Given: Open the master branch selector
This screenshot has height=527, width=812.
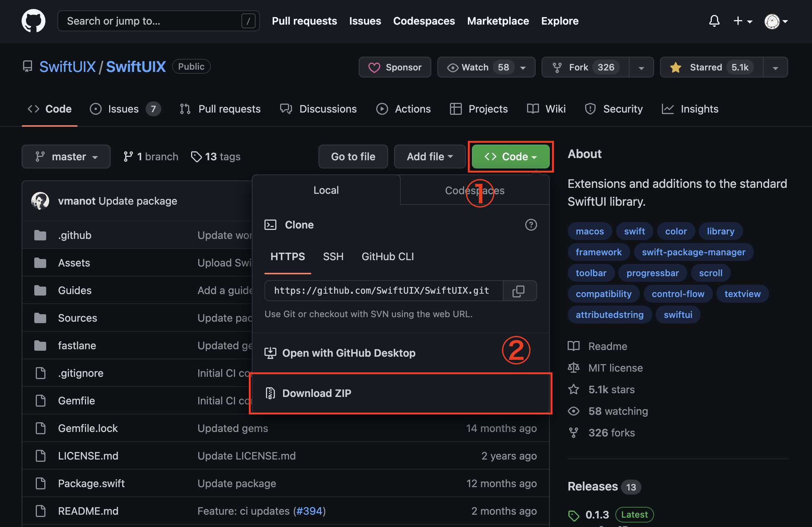Looking at the screenshot, I should click(66, 157).
